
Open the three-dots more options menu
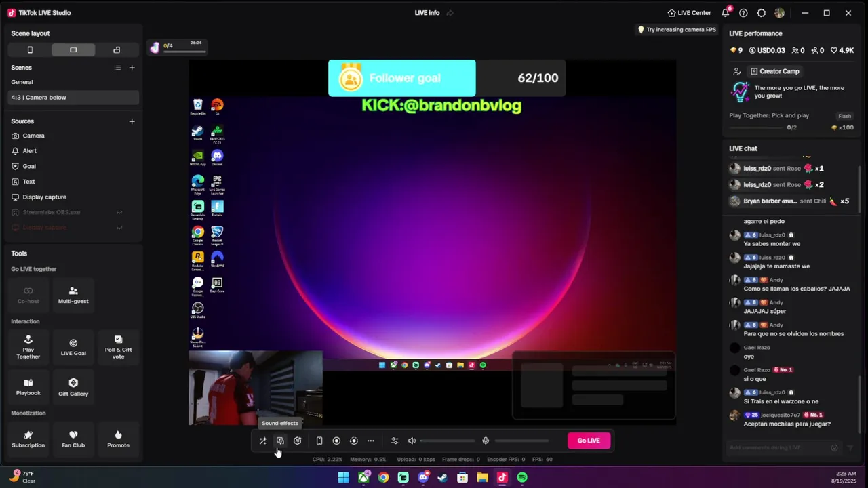point(371,441)
